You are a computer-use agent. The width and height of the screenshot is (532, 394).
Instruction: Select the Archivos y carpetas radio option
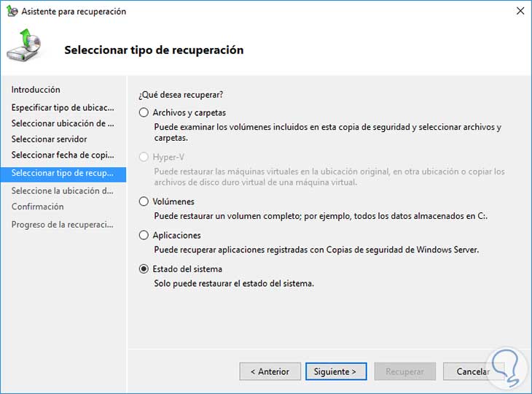144,113
